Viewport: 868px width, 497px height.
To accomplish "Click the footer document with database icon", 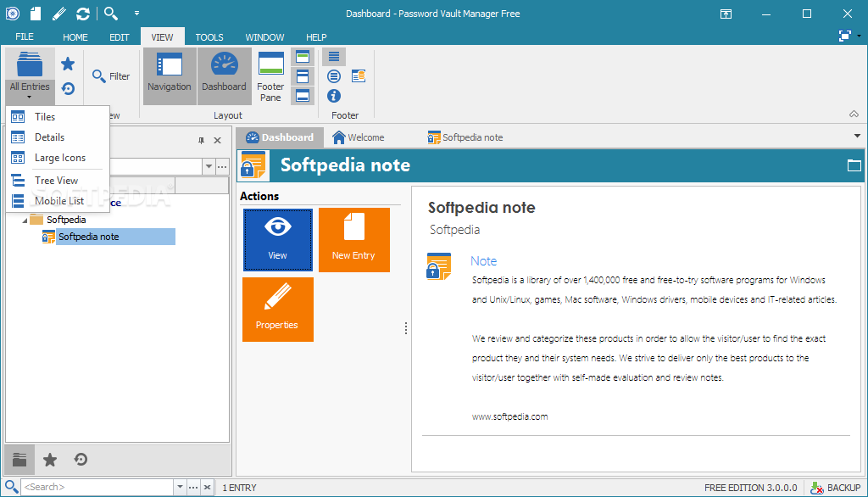I will 359,76.
